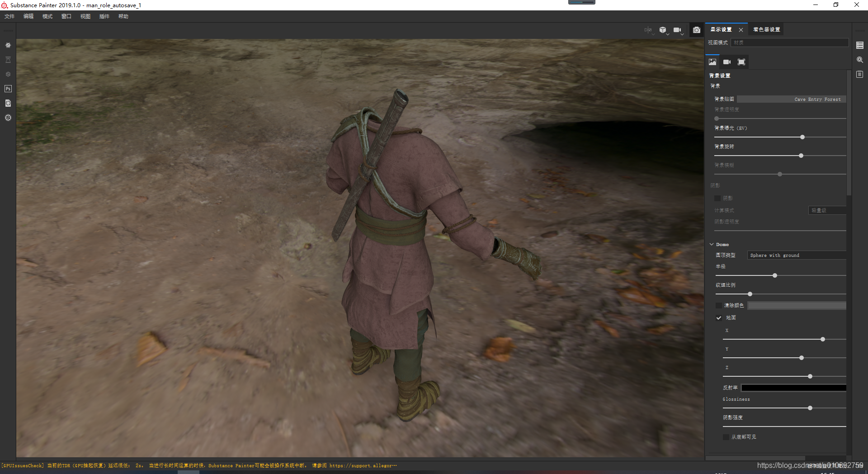Click the resource updater document icon
Image resolution: width=868 pixels, height=474 pixels.
click(8, 103)
